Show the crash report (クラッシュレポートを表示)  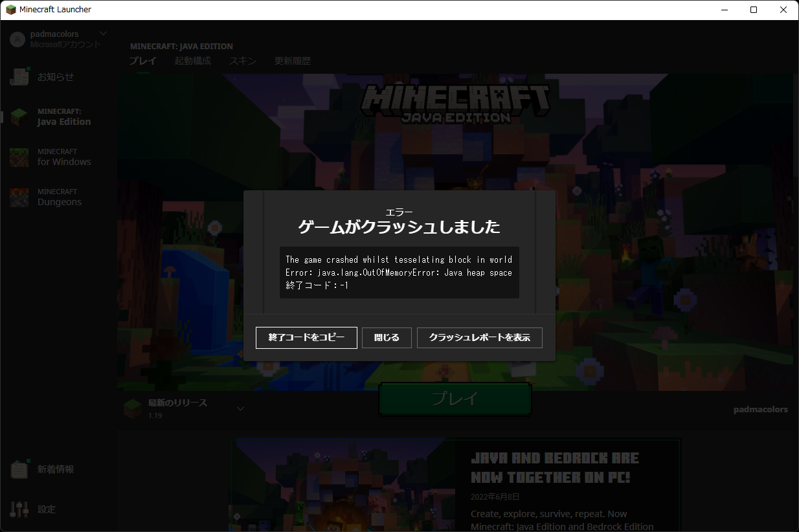(x=480, y=338)
